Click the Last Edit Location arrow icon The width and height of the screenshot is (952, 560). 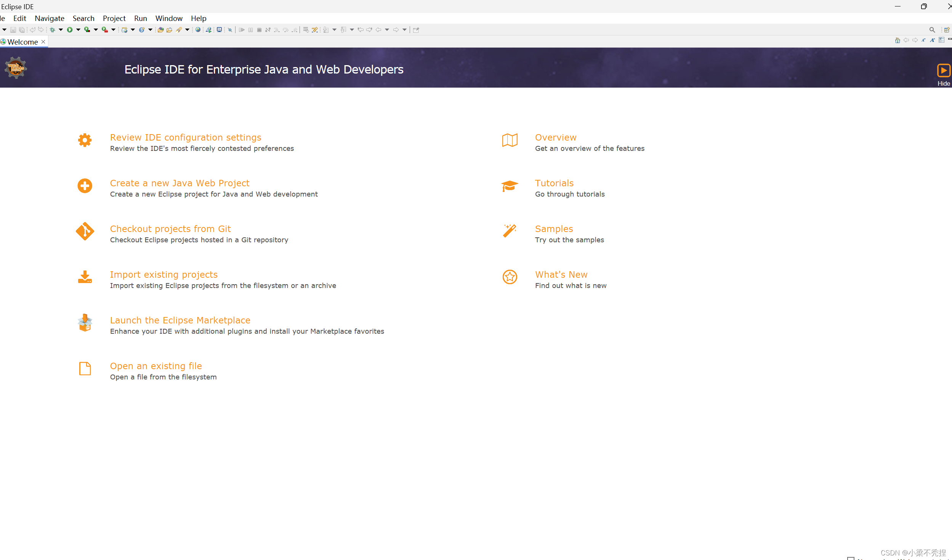361,30
